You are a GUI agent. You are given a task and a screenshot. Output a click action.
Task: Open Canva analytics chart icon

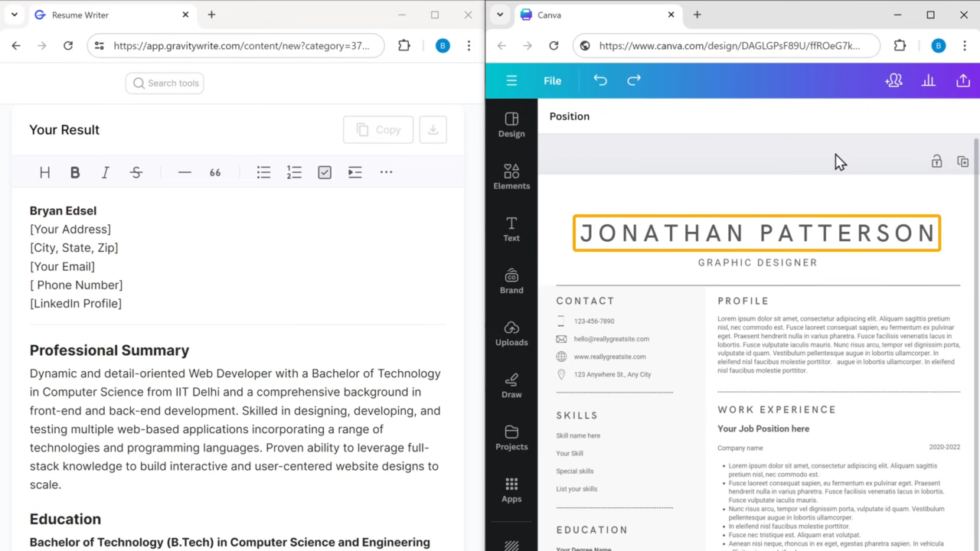pyautogui.click(x=928, y=80)
